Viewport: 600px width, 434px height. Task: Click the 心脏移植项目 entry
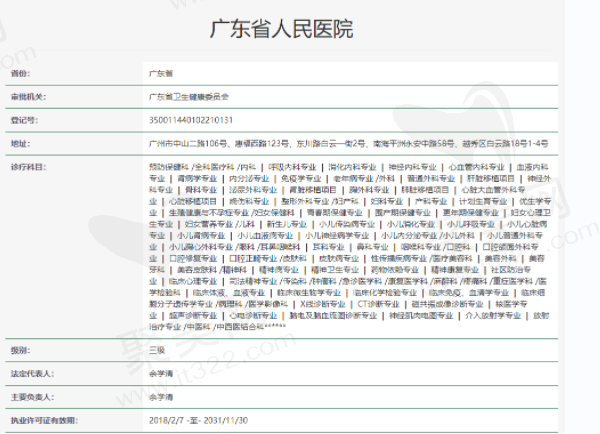(193, 201)
